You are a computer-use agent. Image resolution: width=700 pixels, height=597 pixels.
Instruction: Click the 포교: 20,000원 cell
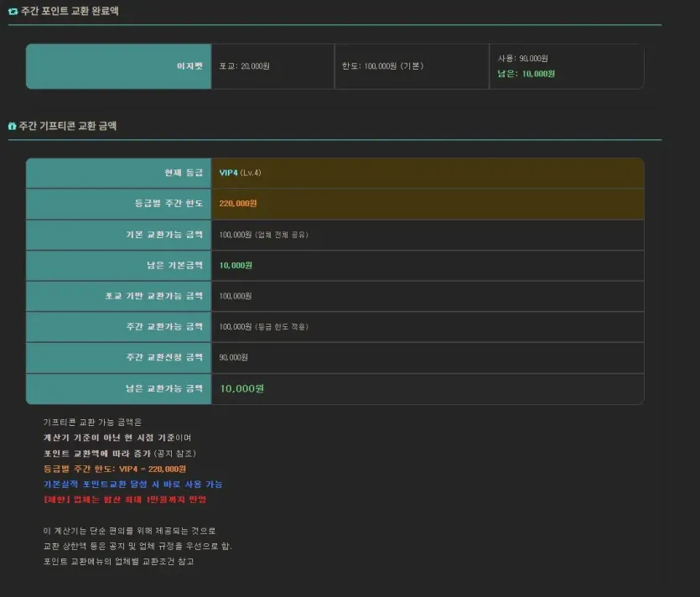click(272, 66)
